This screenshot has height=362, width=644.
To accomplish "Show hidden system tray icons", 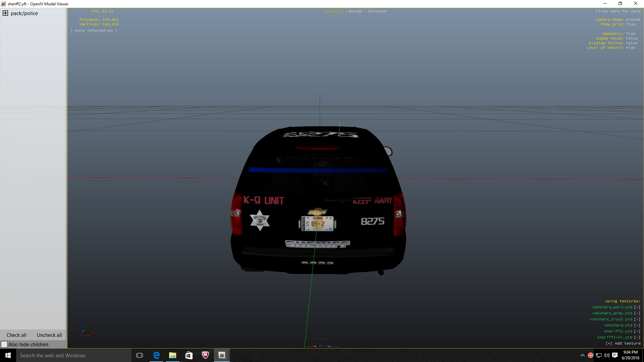I will pyautogui.click(x=583, y=355).
